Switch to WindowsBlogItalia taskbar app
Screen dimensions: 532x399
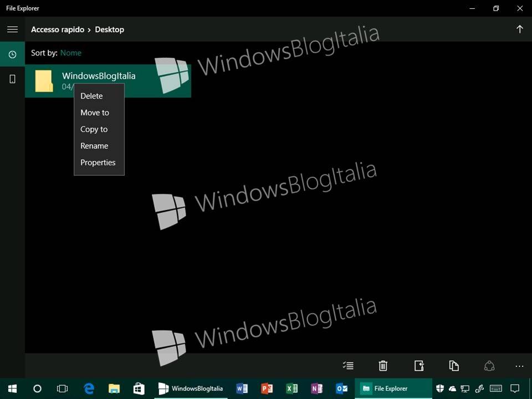click(191, 388)
